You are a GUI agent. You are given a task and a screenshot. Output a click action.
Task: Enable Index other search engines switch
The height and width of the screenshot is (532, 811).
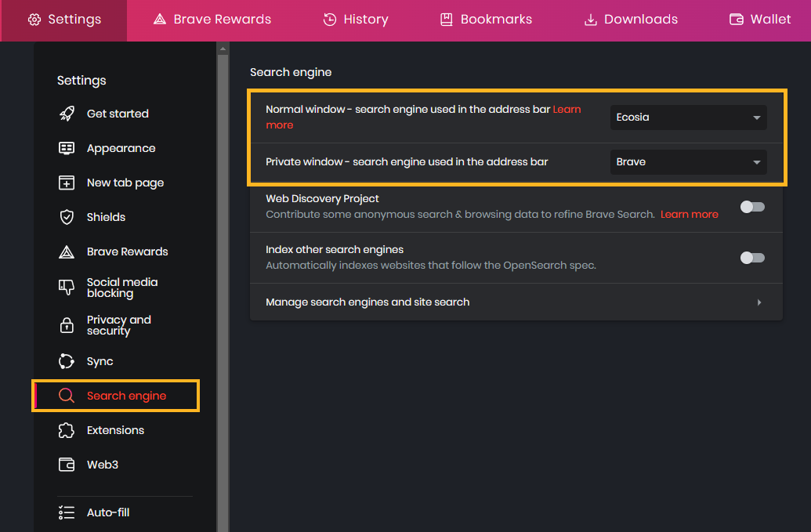(752, 258)
